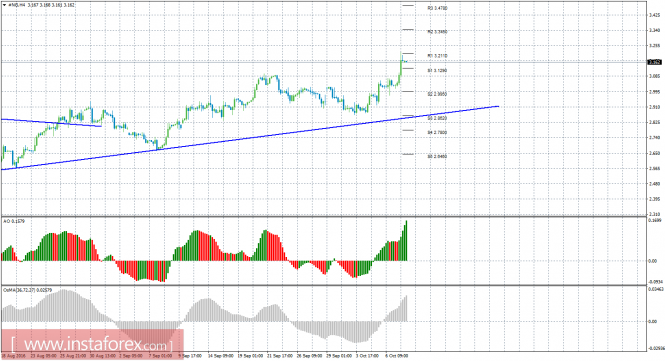
Task: Click the 6 Oct 09:00 time axis label
Action: 396,356
